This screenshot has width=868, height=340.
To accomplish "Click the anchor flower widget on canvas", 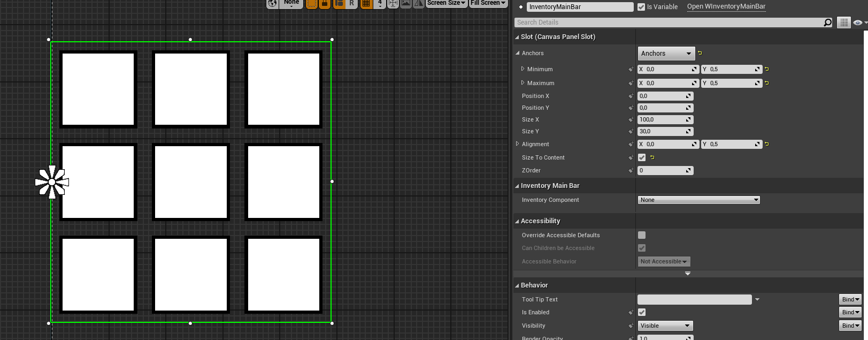I will 52,182.
